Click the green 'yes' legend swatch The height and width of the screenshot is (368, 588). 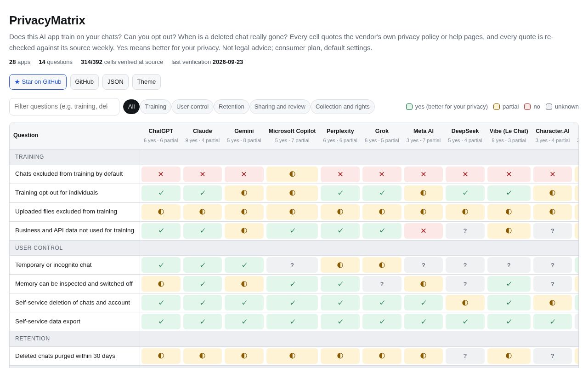(x=409, y=107)
